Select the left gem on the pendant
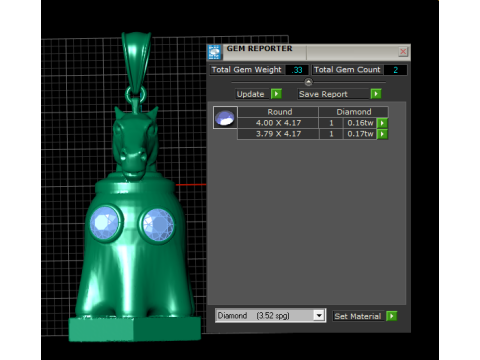This screenshot has height=360, width=480. click(x=105, y=223)
